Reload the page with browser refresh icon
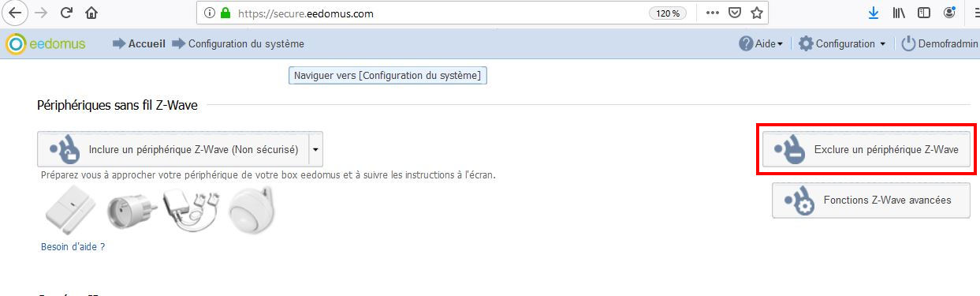The height and width of the screenshot is (296, 980). [66, 13]
